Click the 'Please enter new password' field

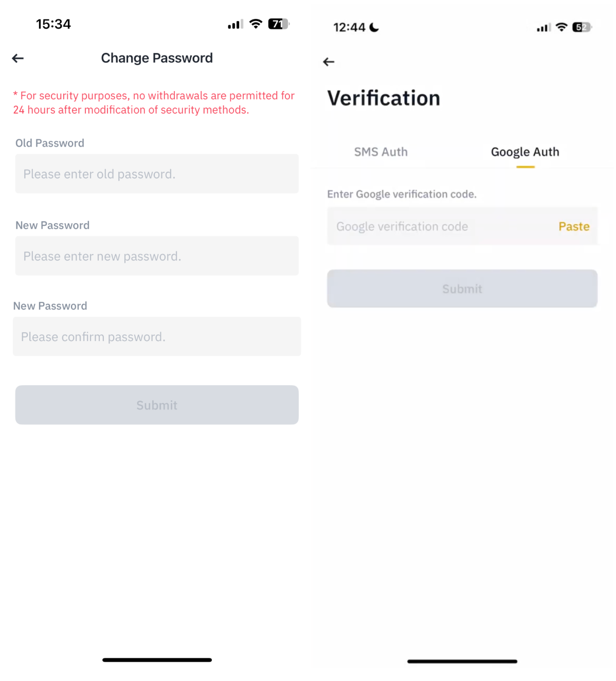[157, 256]
